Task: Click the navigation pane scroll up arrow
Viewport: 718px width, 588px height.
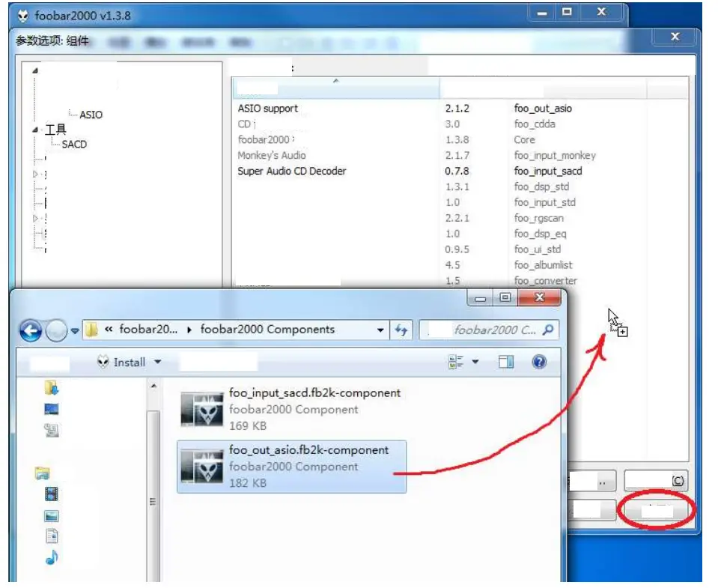Action: [154, 387]
